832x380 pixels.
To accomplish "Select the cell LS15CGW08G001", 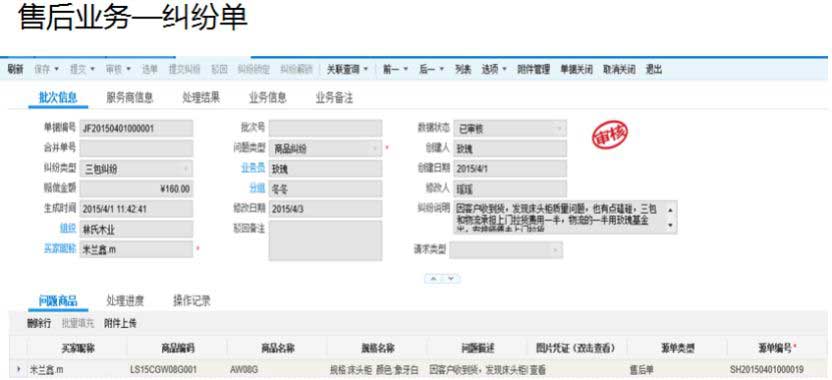I will (178, 369).
